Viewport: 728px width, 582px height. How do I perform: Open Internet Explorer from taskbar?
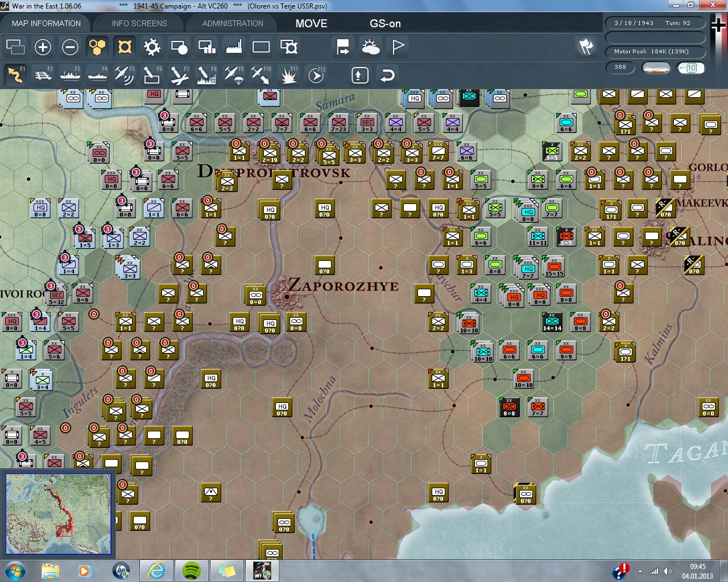click(x=156, y=571)
